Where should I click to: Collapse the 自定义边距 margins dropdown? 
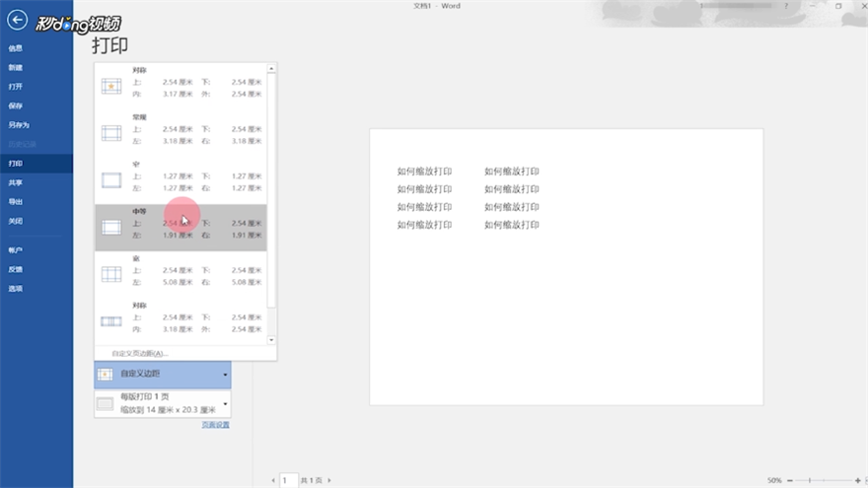click(x=163, y=375)
